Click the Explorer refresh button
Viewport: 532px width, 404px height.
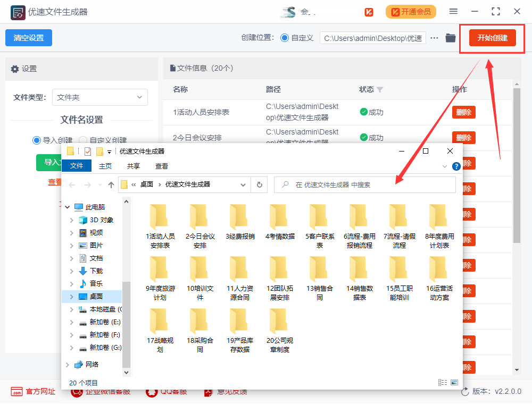(x=260, y=184)
